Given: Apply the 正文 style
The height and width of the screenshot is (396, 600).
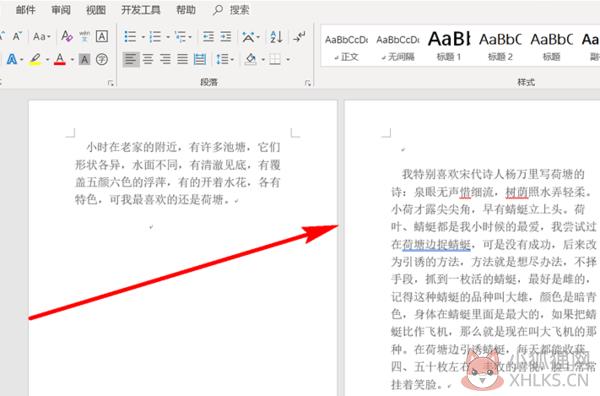Looking at the screenshot, I should tap(346, 47).
